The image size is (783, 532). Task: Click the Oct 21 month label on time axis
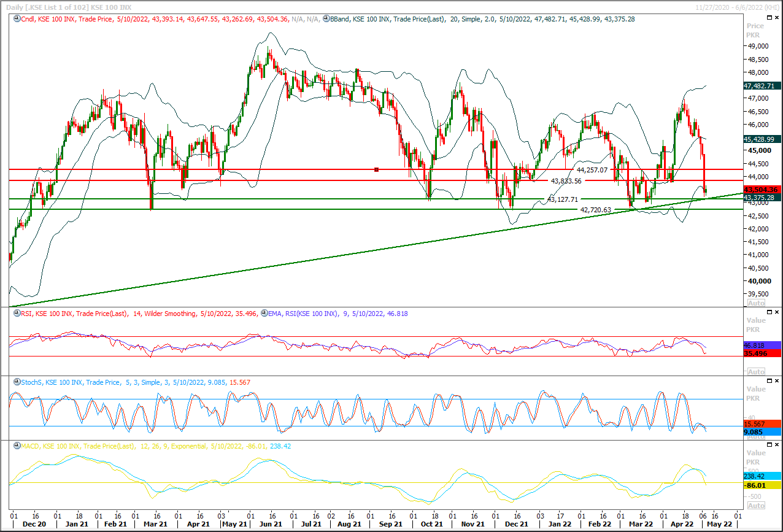click(431, 525)
